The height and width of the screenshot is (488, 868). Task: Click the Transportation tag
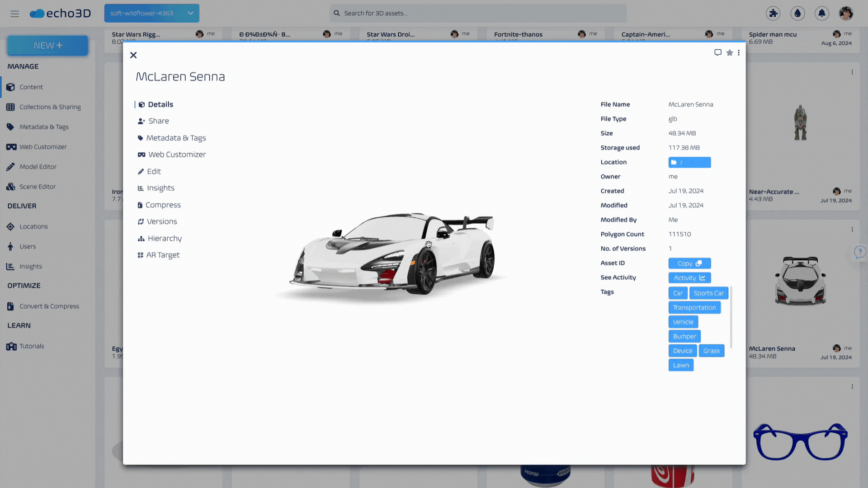click(694, 308)
